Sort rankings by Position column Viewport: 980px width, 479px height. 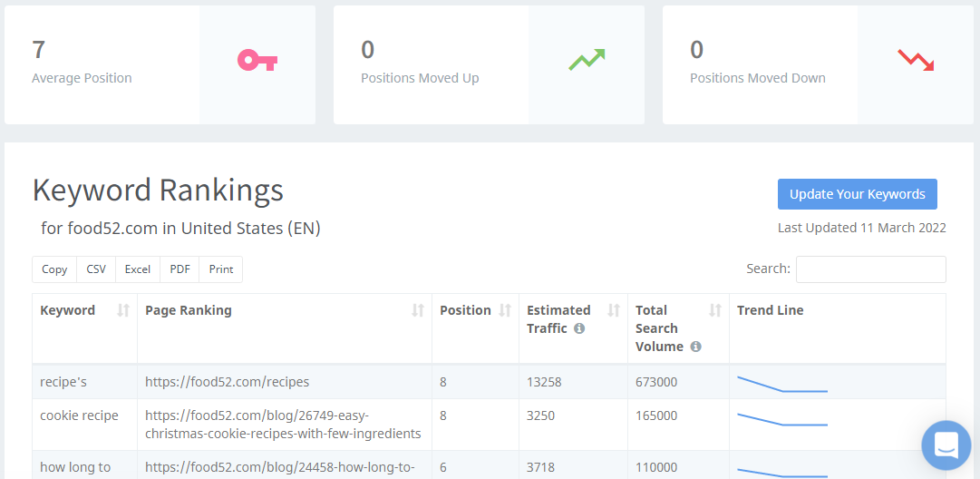[505, 310]
